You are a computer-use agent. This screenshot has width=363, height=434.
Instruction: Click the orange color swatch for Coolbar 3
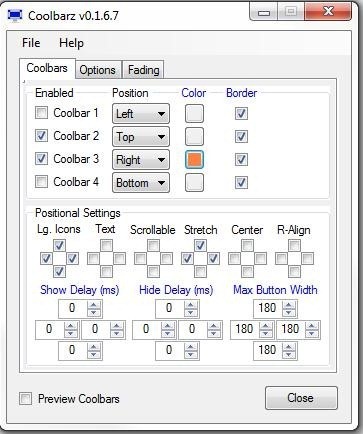pyautogui.click(x=194, y=159)
